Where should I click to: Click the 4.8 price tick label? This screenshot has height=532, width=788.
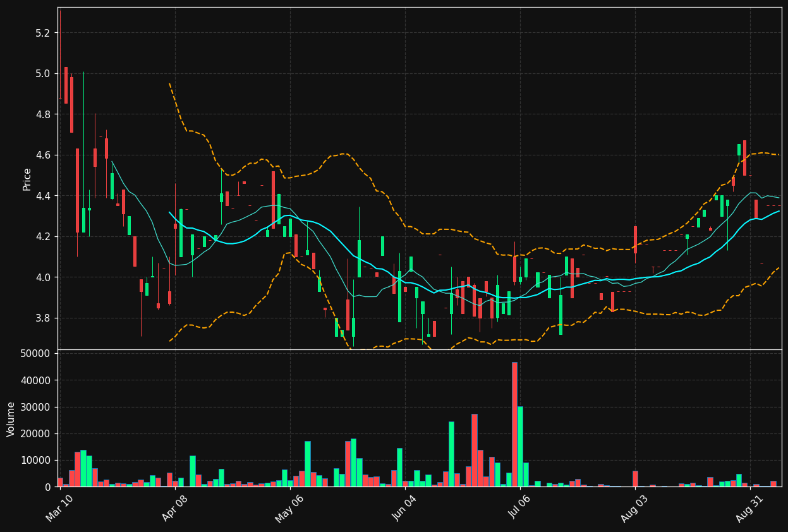(x=42, y=114)
